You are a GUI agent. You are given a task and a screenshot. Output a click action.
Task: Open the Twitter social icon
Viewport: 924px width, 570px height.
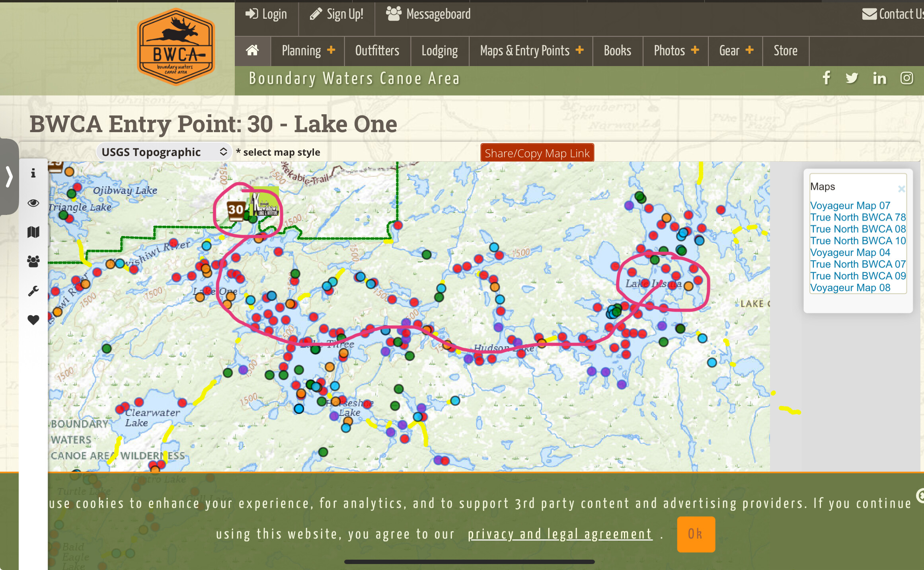point(852,78)
